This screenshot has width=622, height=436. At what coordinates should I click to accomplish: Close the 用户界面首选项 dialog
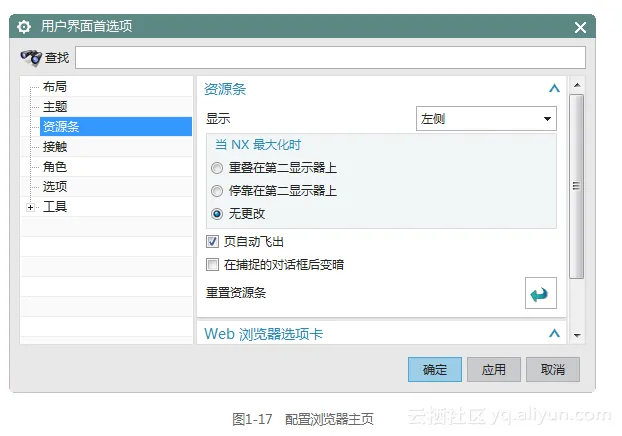[x=580, y=27]
